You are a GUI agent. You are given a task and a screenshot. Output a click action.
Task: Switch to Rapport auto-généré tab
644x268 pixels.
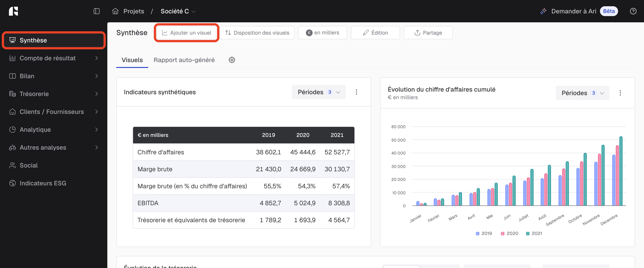[184, 60]
